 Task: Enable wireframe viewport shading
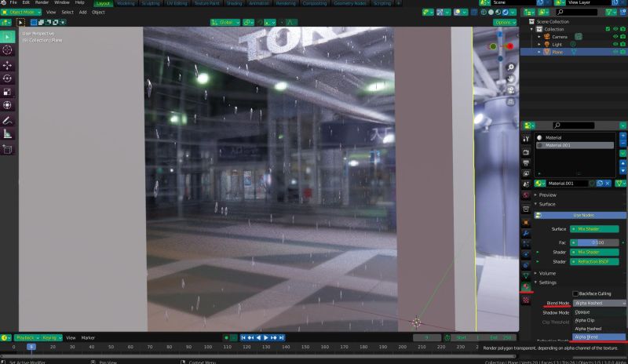point(484,12)
